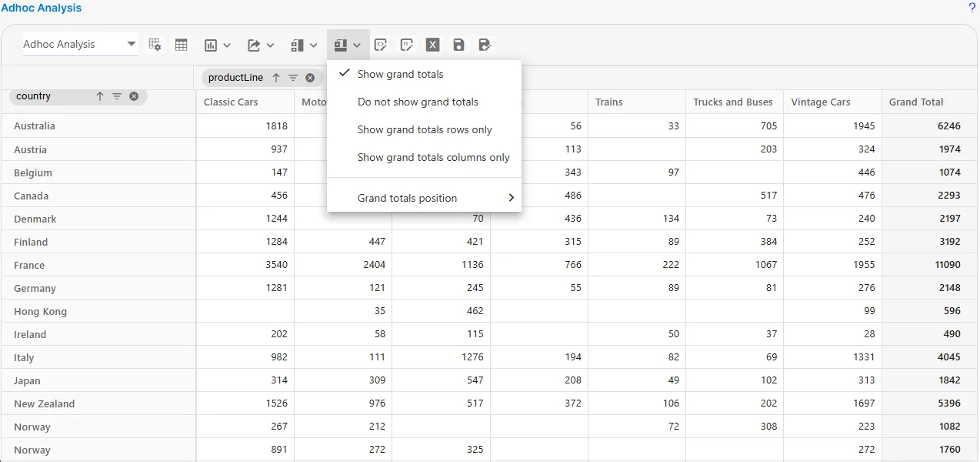Screen dimensions: 980x462
Task: Remove the productLine field chip
Action: [x=310, y=78]
